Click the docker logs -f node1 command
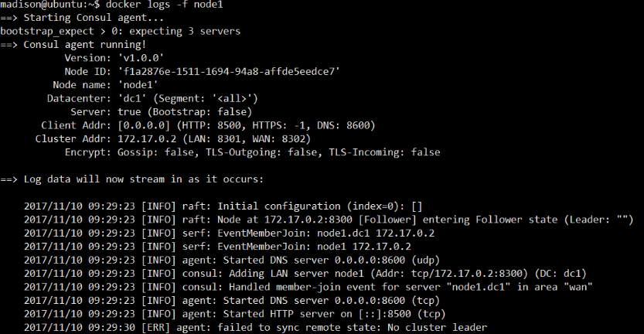The height and width of the screenshot is (334, 644). (x=164, y=5)
